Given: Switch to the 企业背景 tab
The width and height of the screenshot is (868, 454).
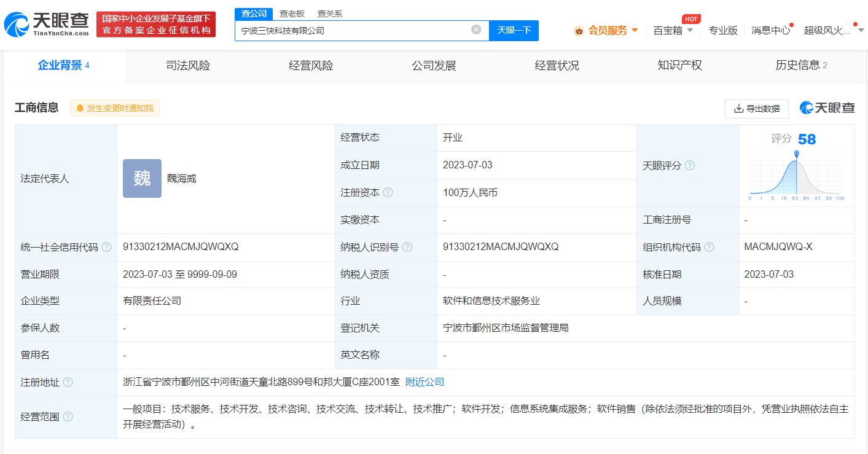Looking at the screenshot, I should click(64, 66).
